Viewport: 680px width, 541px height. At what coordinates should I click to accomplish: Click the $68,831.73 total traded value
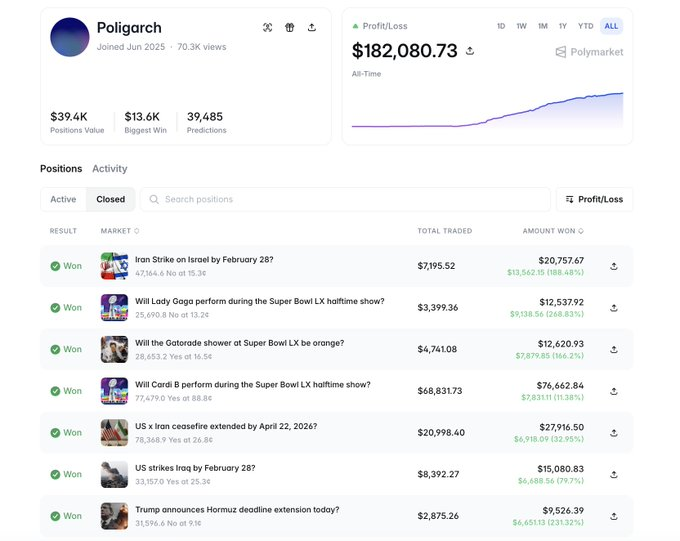[440, 391]
